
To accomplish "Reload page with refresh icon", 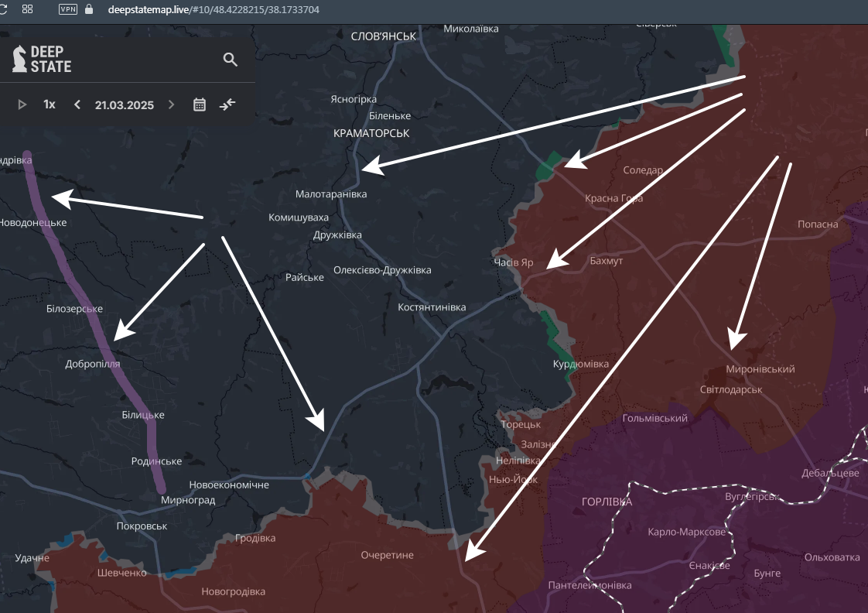I will [x=3, y=9].
